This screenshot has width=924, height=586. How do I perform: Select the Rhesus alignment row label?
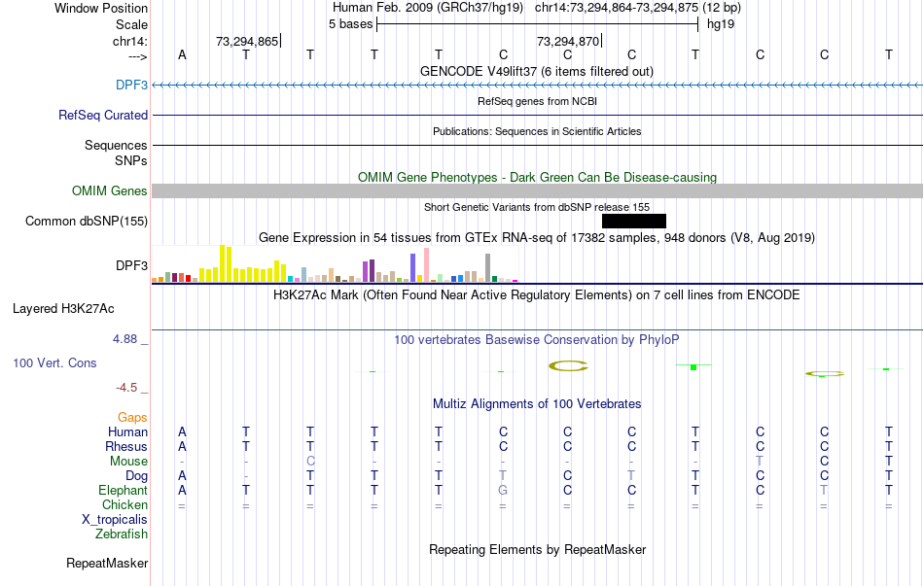(126, 446)
